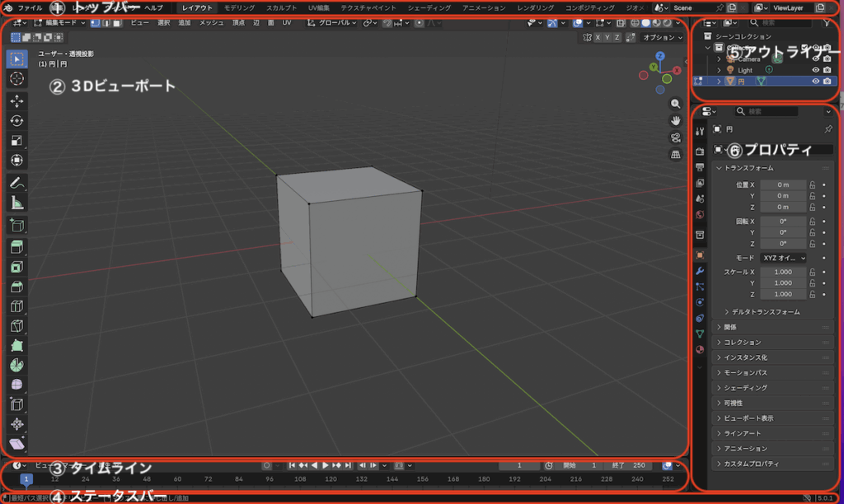Open the メッシュ menu in viewport header

[x=211, y=22]
